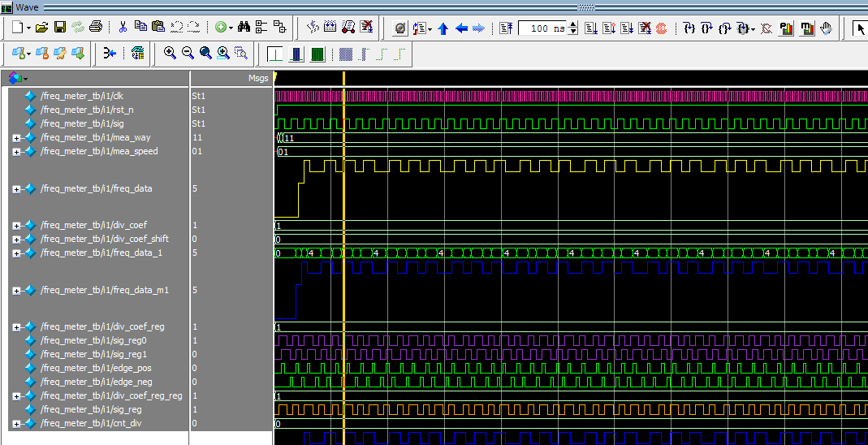Expand the freq_data_m1 signal bus
Viewport: 868px width, 445px height.
16,291
